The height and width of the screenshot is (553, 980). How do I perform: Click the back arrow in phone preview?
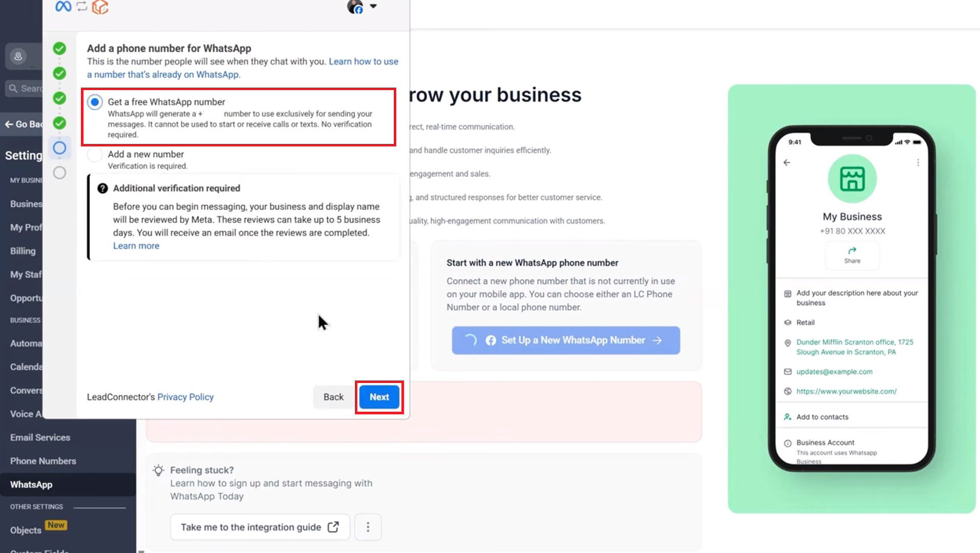(787, 162)
